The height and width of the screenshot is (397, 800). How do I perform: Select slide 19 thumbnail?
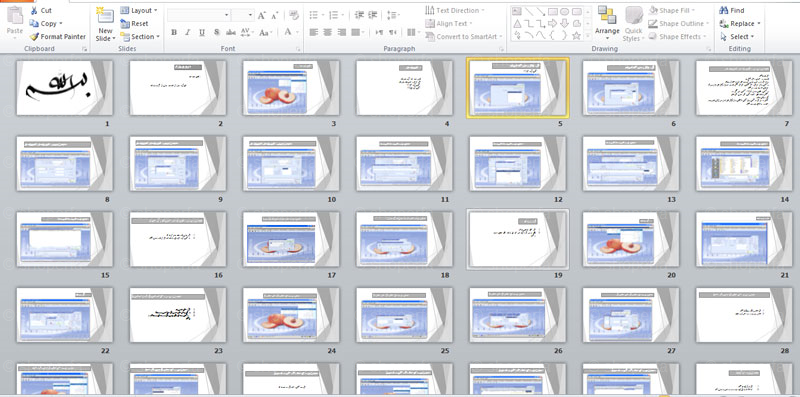517,239
